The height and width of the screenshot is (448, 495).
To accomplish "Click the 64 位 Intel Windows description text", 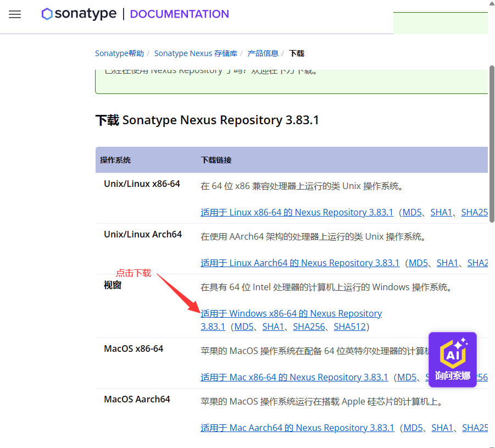I will pyautogui.click(x=326, y=287).
